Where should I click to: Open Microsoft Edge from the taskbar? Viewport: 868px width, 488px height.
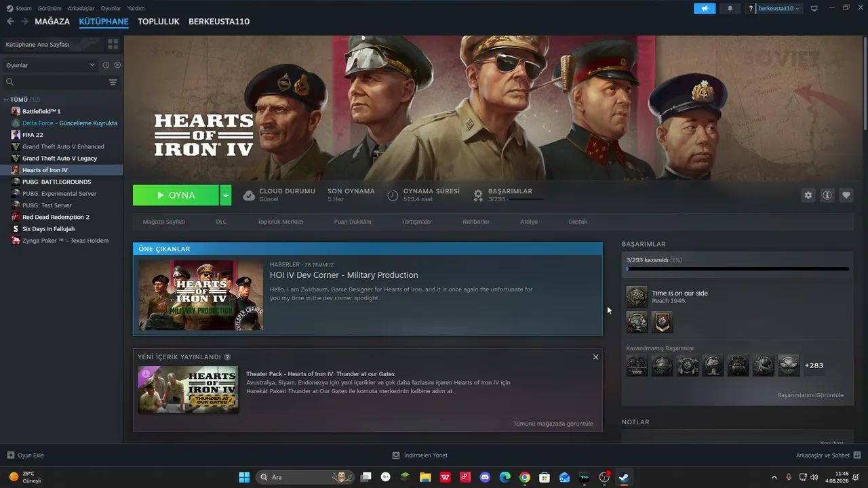pyautogui.click(x=505, y=477)
